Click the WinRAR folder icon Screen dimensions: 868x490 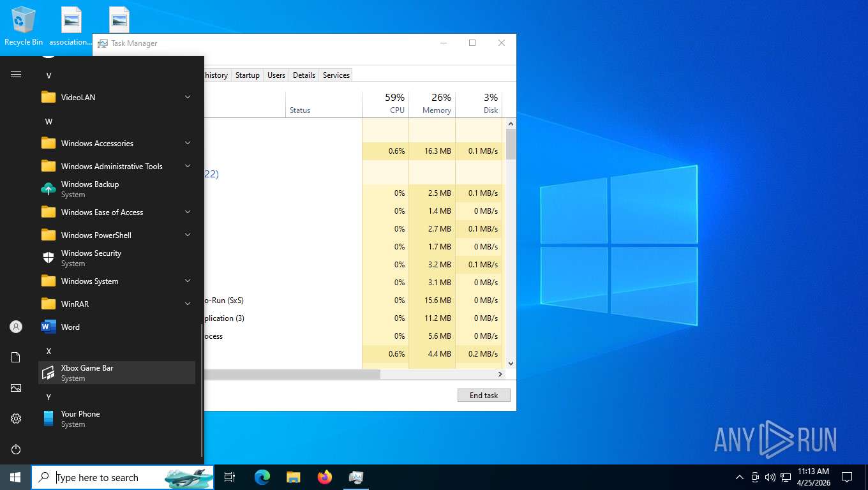(49, 304)
